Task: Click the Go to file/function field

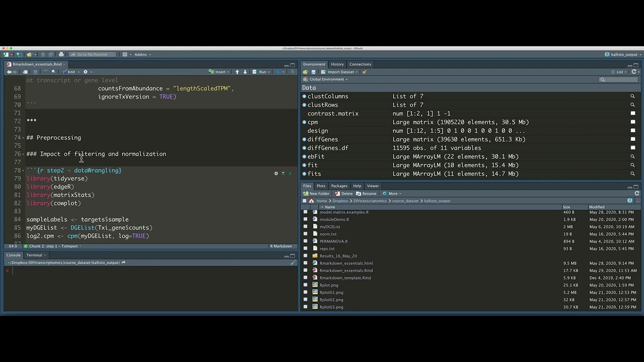Action: point(94,54)
